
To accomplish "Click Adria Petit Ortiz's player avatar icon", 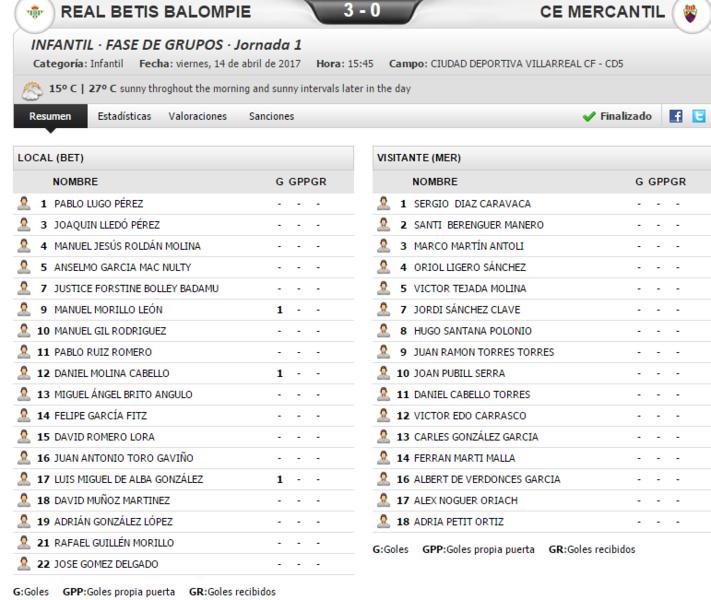I will pyautogui.click(x=383, y=521).
